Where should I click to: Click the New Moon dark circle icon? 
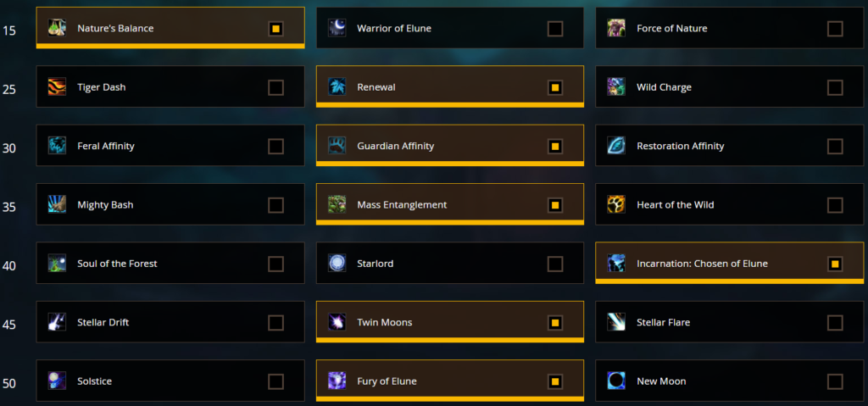616,381
